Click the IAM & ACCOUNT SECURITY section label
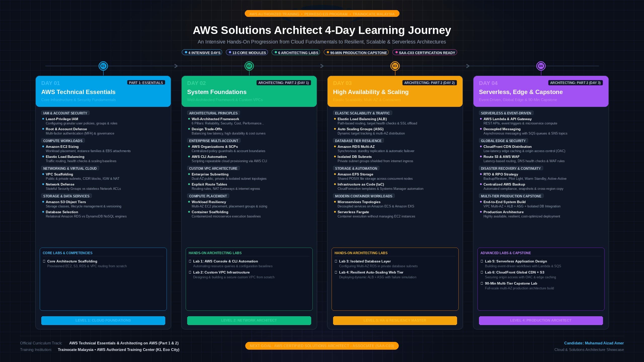Screen dimensions: 644x362 click(65, 113)
